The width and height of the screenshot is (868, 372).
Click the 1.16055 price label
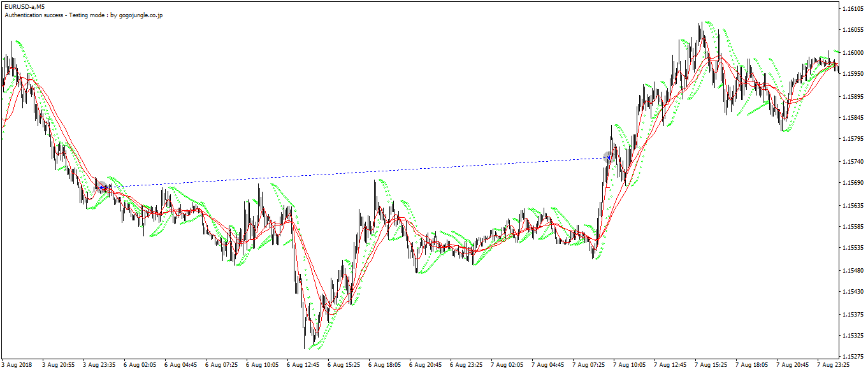point(853,30)
